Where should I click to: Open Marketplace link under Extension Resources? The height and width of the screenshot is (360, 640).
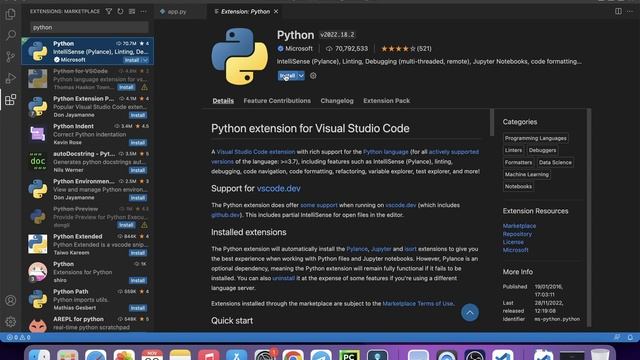click(519, 226)
